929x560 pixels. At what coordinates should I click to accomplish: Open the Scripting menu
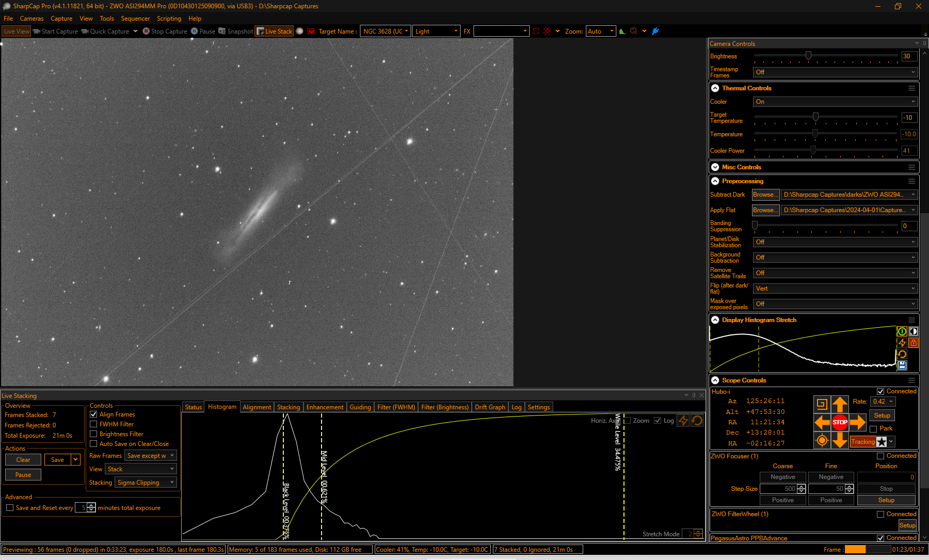[x=169, y=19]
